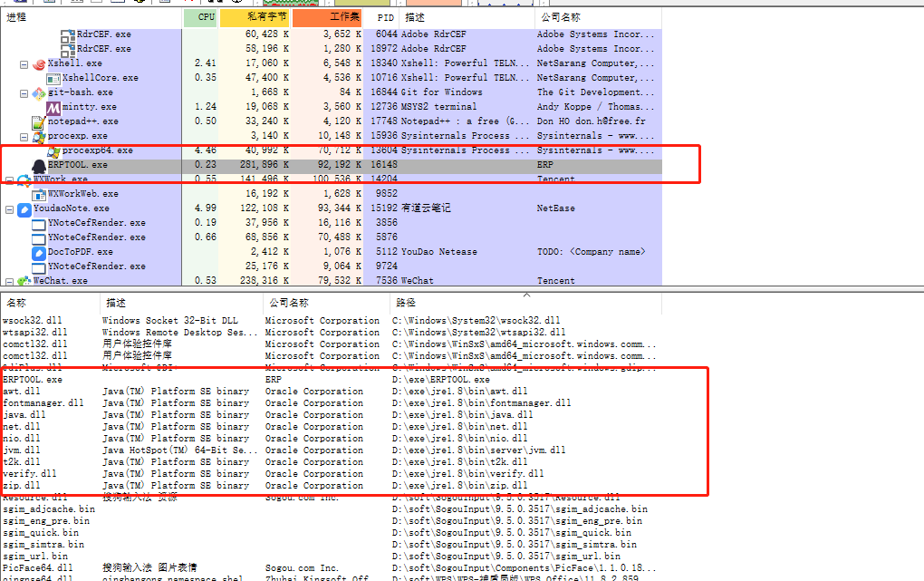Collapse the Xshell.exe process tree
Viewport: 924px width, 581px height.
coord(24,64)
